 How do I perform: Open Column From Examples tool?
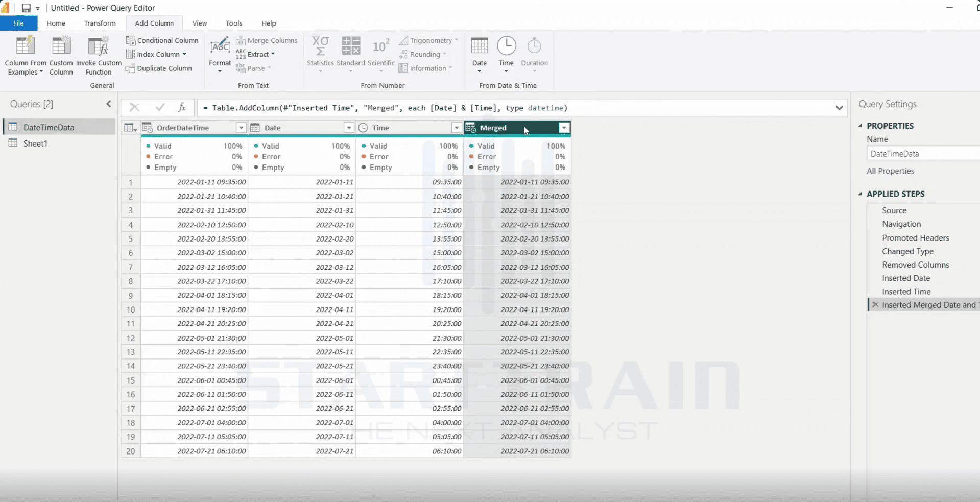(x=25, y=56)
